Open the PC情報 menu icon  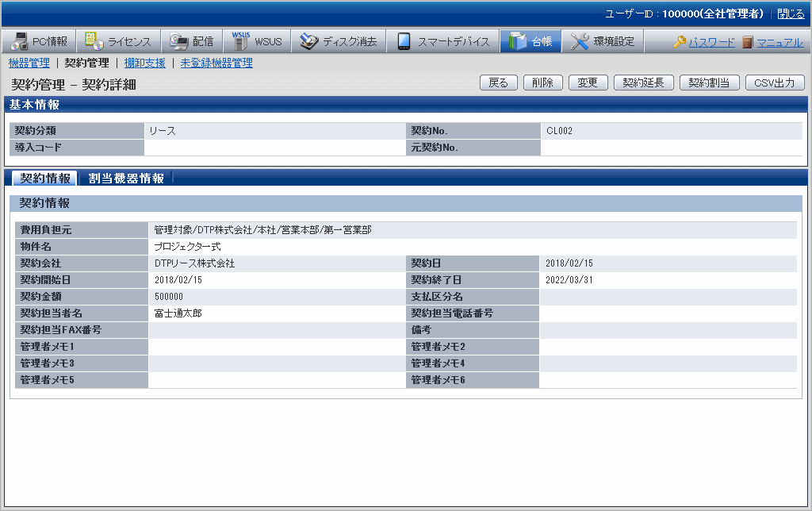coord(19,42)
